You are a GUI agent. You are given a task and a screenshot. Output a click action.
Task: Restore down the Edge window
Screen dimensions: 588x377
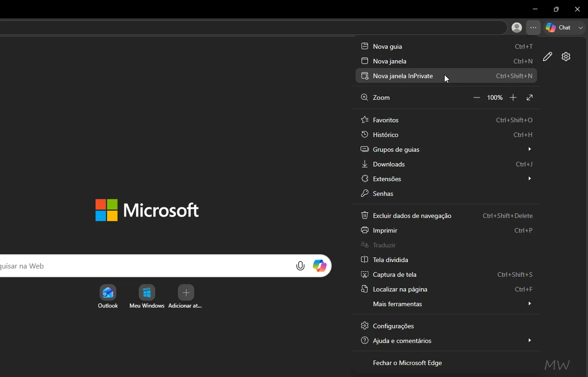click(556, 9)
